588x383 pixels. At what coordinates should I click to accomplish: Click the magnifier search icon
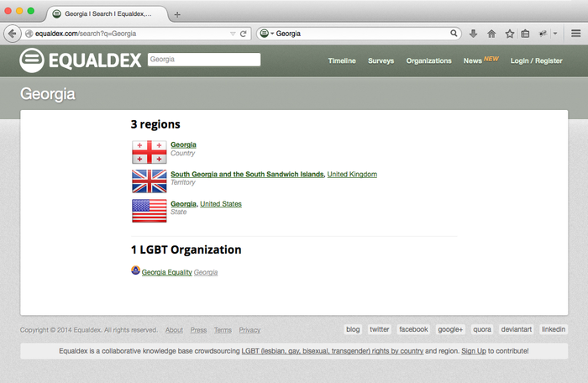pos(454,34)
